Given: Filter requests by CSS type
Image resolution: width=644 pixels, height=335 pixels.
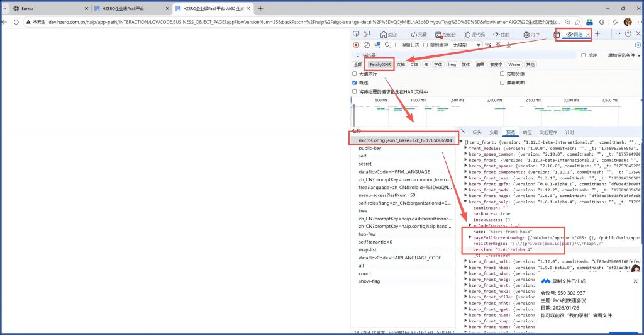Looking at the screenshot, I should (414, 64).
